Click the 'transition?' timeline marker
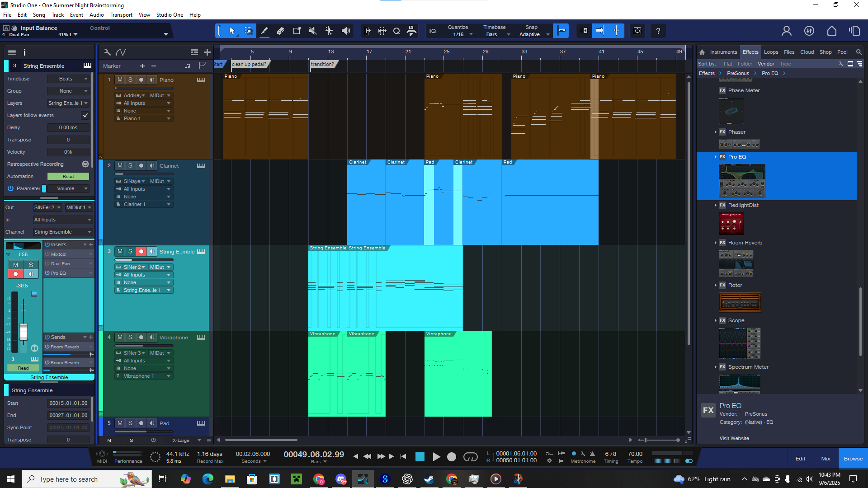 322,64
